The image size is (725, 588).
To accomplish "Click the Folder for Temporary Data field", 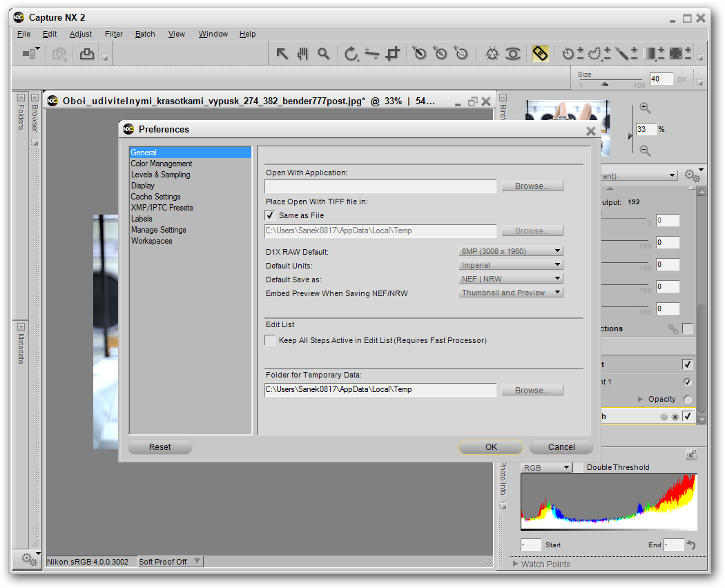I will [380, 390].
